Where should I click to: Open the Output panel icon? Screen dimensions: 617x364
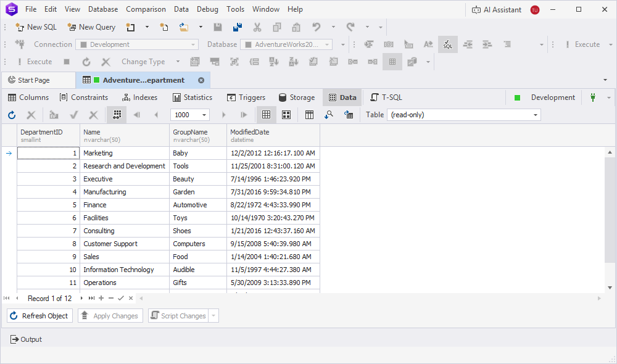coord(15,339)
